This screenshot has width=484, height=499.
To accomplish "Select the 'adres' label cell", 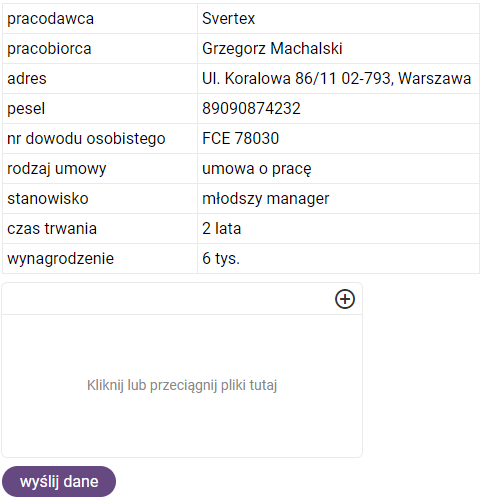I will (100, 79).
